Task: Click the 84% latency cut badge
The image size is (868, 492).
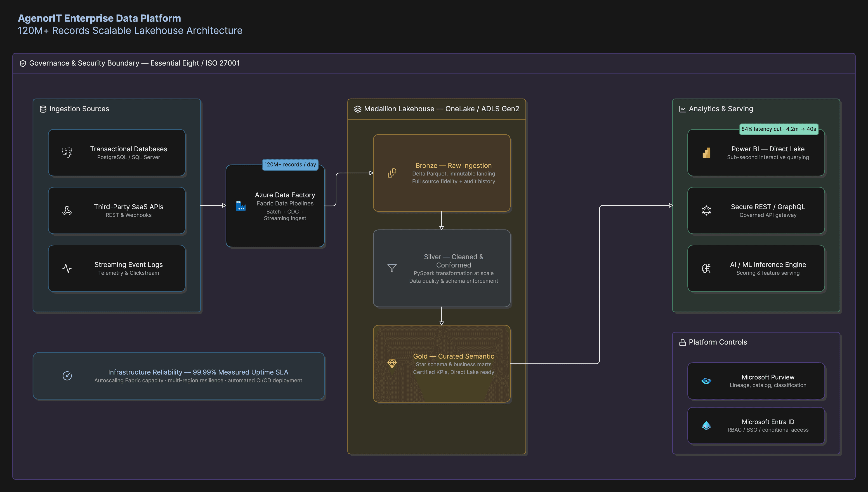Action: [x=779, y=129]
